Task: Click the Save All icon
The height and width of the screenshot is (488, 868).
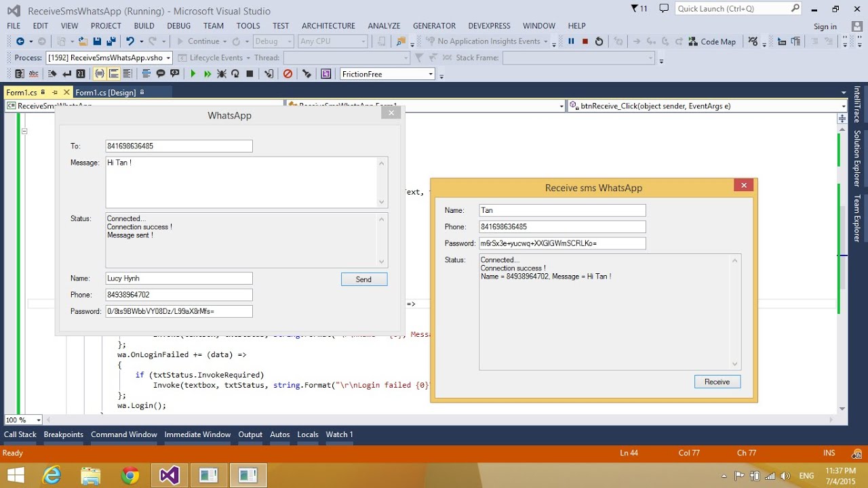Action: (x=112, y=41)
